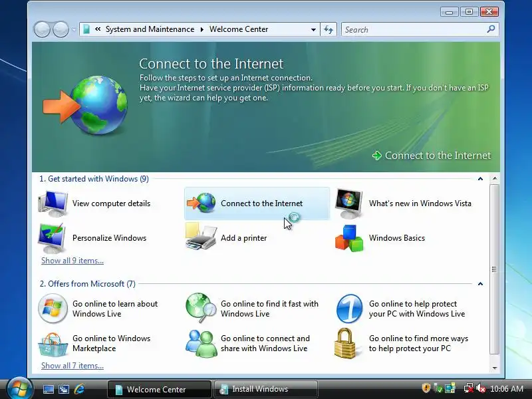Open the learn about Windows Live icon
This screenshot has height=399, width=532.
click(x=53, y=309)
